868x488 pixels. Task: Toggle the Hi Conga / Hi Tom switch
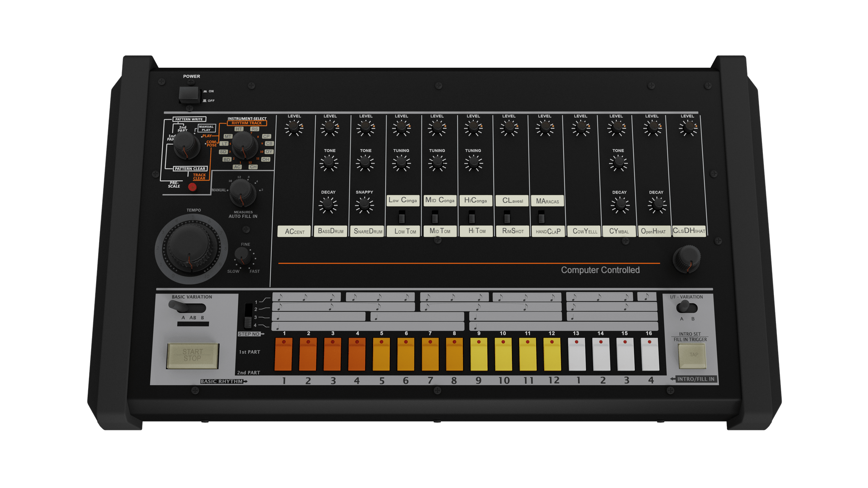coord(471,217)
